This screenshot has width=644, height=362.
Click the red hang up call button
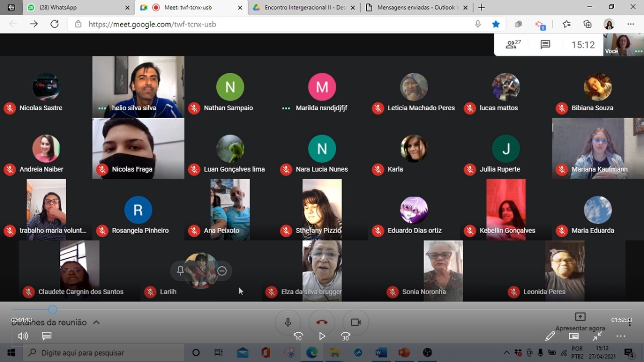click(322, 322)
